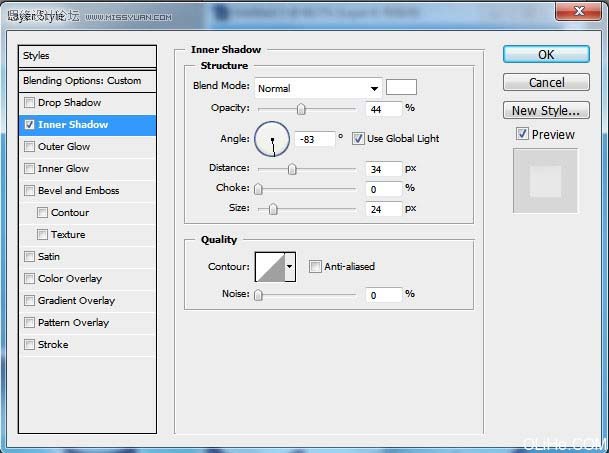Enable the Anti-aliased checkbox
The width and height of the screenshot is (609, 453).
pos(315,267)
